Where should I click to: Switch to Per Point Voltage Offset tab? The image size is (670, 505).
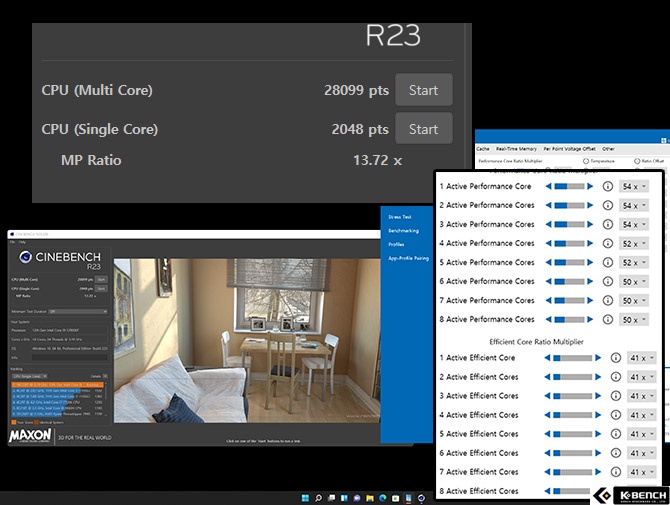[570, 149]
